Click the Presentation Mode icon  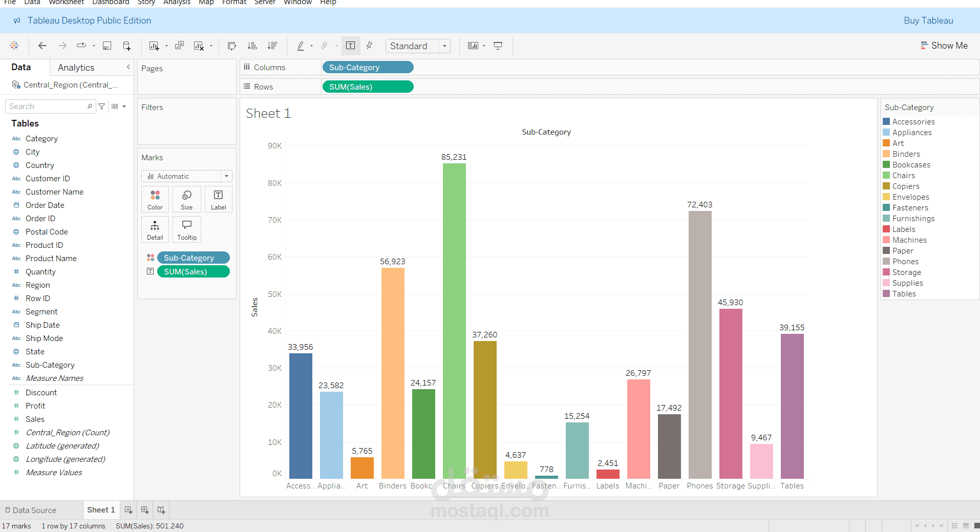tap(498, 46)
